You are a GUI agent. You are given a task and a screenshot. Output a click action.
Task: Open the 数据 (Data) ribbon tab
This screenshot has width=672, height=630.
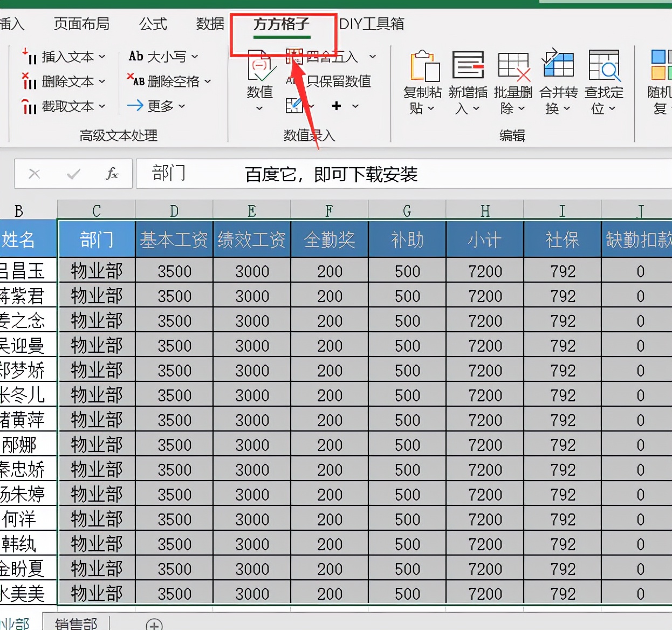[210, 24]
